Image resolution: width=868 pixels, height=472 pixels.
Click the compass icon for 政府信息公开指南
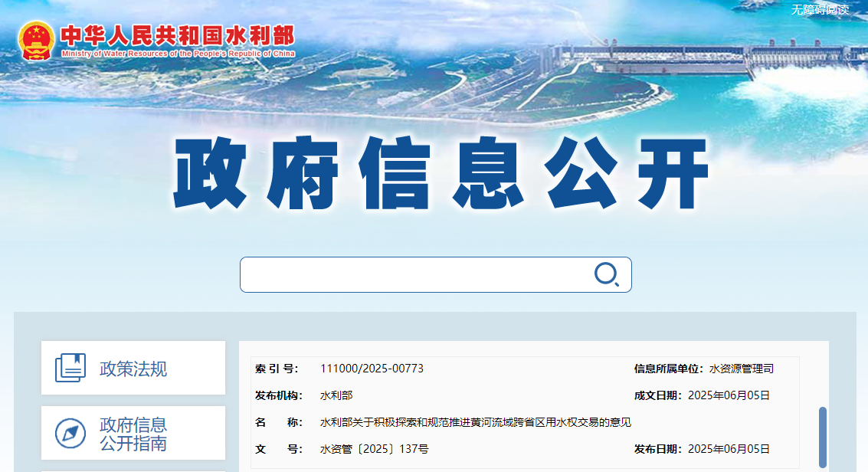tap(70, 434)
